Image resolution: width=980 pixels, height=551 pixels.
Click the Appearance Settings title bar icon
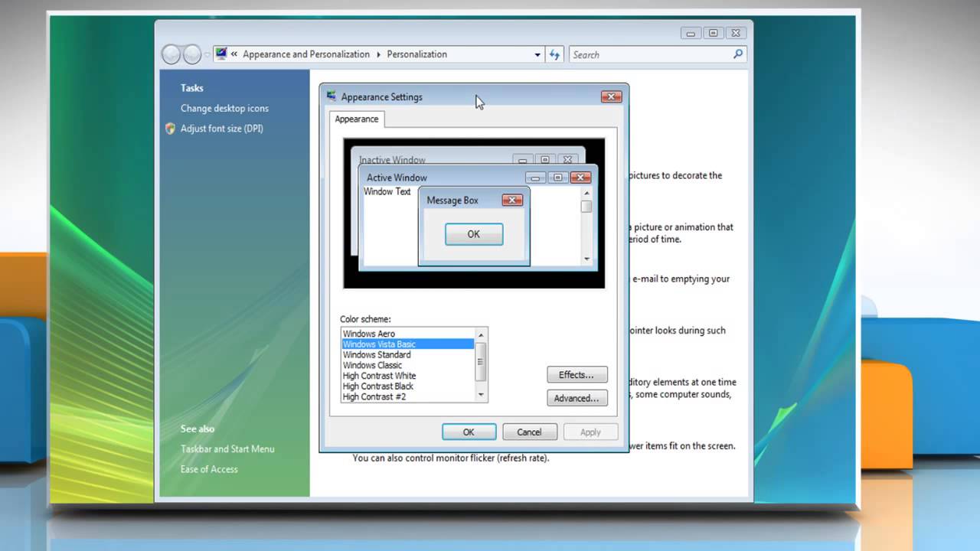332,96
